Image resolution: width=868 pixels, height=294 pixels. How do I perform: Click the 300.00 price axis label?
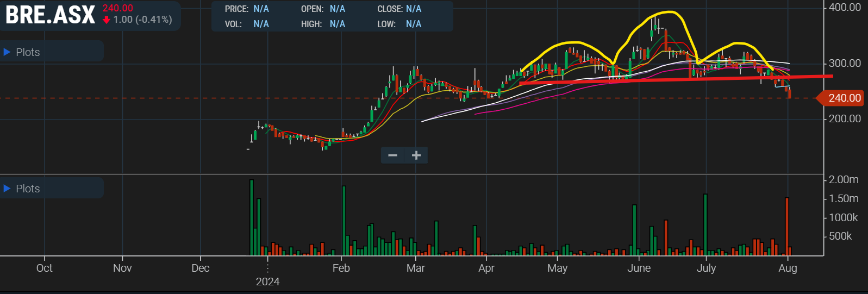pos(845,63)
